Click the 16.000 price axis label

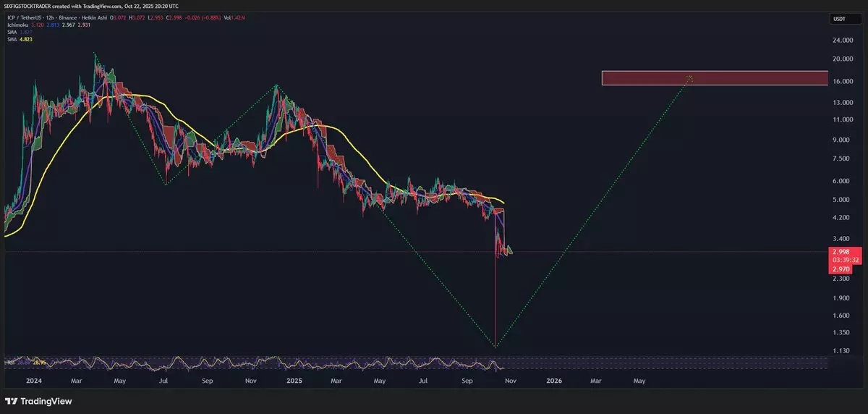click(x=840, y=82)
